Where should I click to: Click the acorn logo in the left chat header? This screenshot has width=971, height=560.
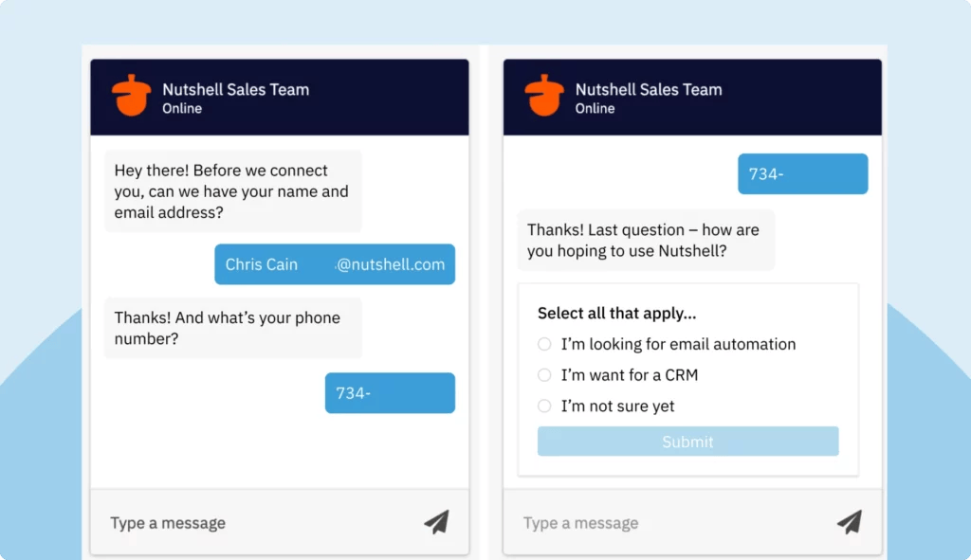131,96
